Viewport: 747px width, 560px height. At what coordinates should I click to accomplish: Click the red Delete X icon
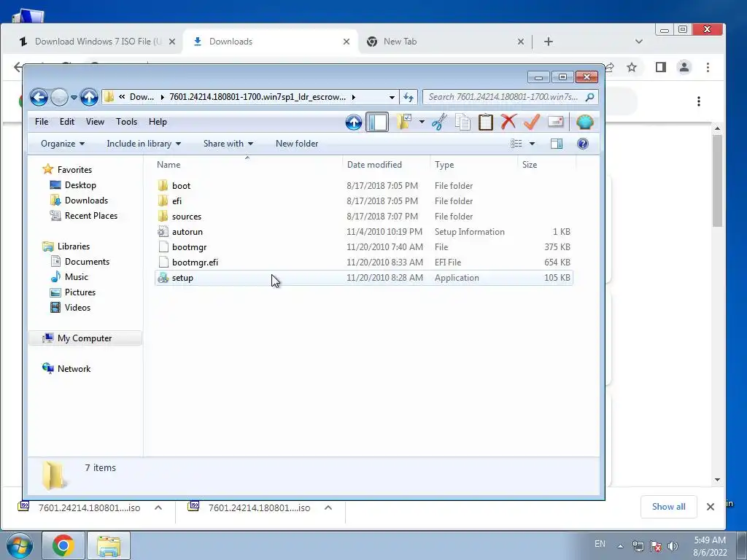[x=508, y=122]
